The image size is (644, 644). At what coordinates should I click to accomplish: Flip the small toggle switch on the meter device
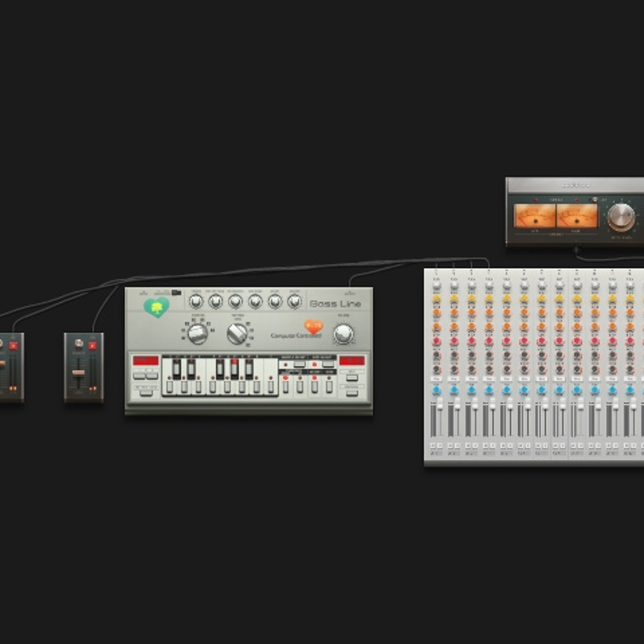point(595,200)
